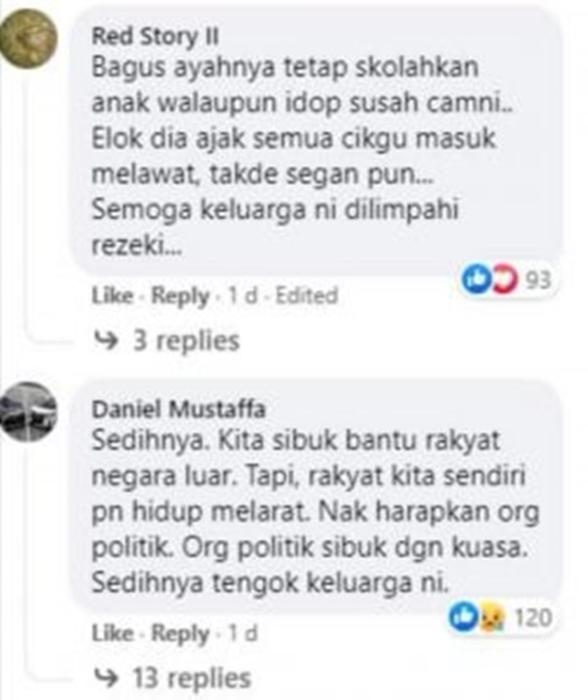Viewport: 588px width, 700px height.
Task: Click the Red Story II name link
Action: 155,35
